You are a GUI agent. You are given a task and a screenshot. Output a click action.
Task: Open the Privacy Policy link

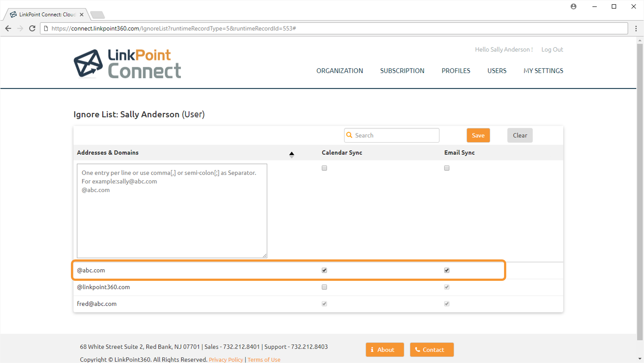226,359
